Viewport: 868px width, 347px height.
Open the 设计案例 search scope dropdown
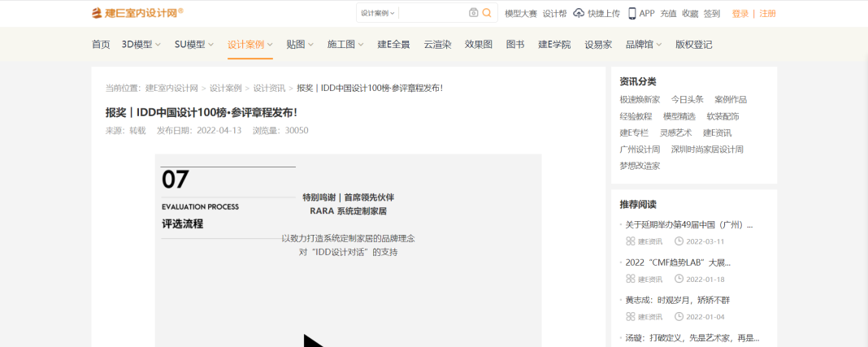coord(378,13)
